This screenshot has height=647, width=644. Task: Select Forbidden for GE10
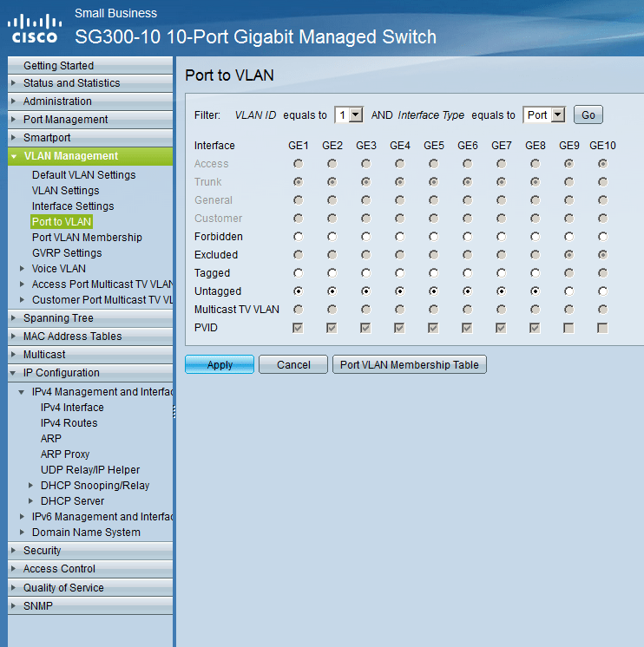[x=602, y=237]
